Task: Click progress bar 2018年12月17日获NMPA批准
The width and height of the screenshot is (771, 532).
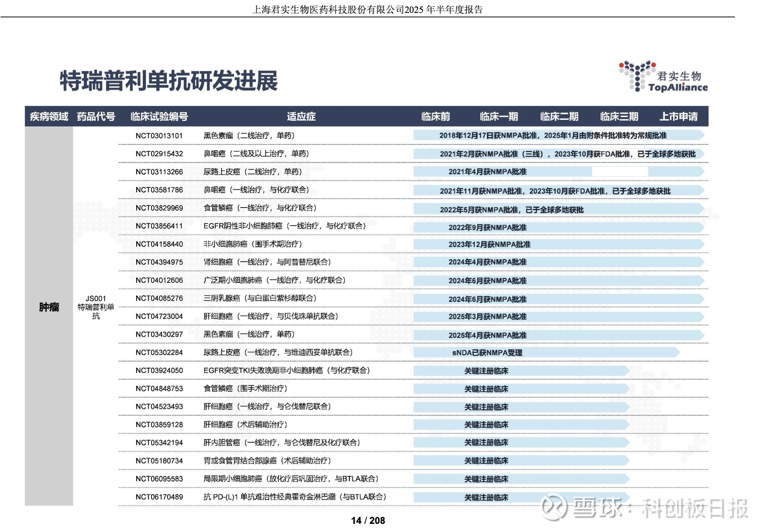Action: pos(559,136)
